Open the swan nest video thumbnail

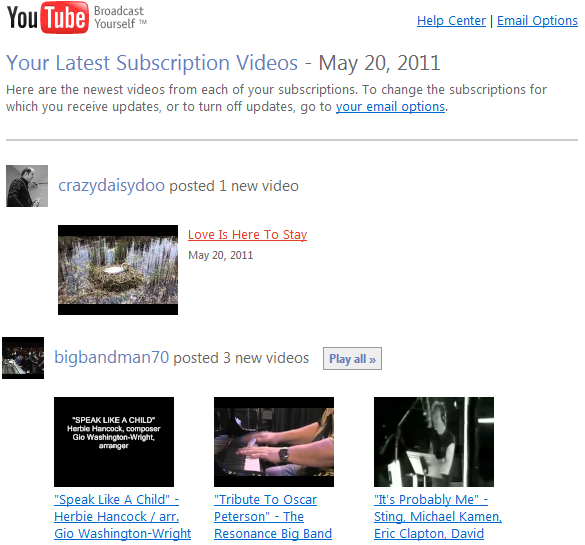click(118, 270)
